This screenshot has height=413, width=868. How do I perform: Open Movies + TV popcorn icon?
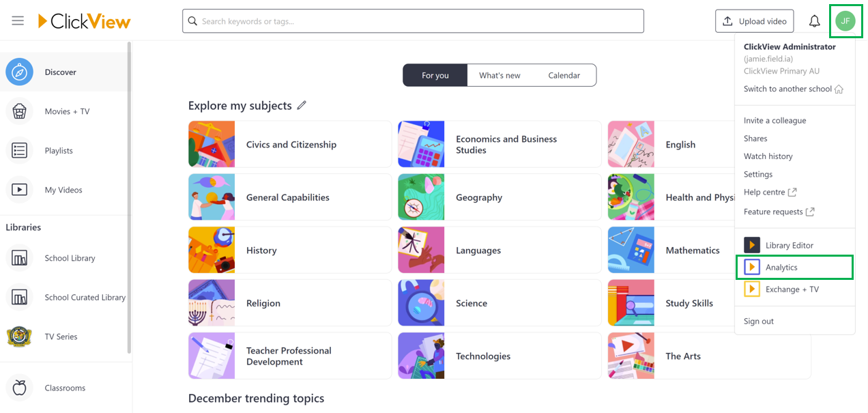click(x=20, y=111)
